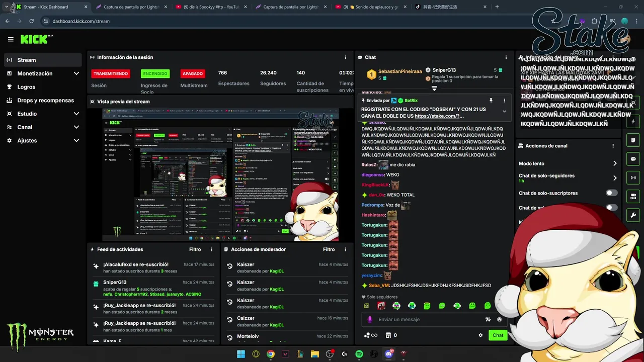Open File Explorer from the taskbar
Viewport: 644px width, 362px height.
tap(315, 354)
